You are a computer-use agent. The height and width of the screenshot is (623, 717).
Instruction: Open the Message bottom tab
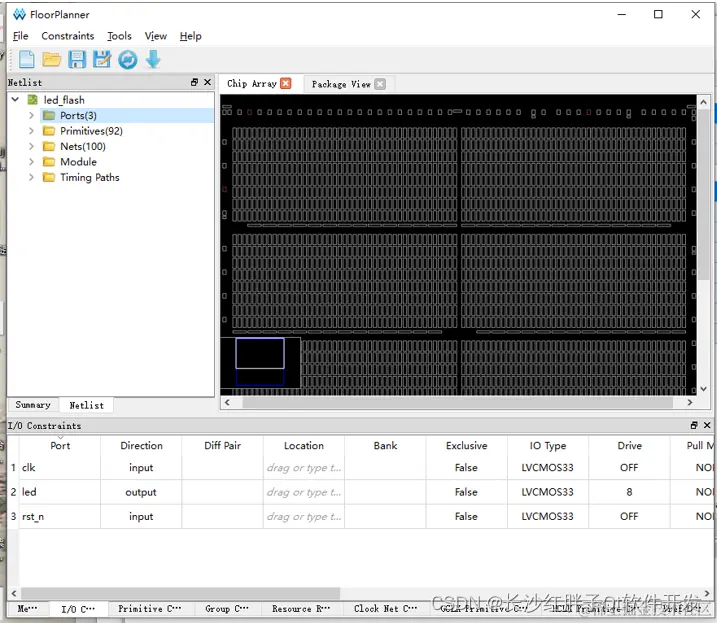coord(27,608)
